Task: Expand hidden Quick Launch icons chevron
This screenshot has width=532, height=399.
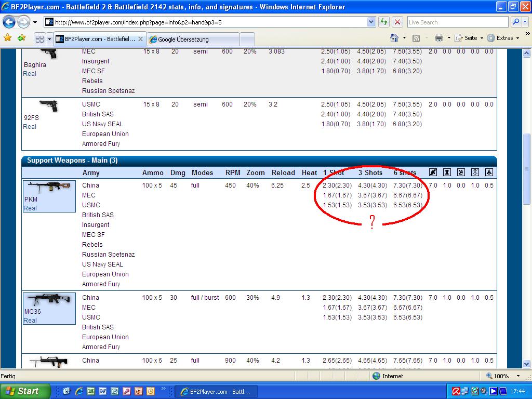Action: [x=163, y=388]
